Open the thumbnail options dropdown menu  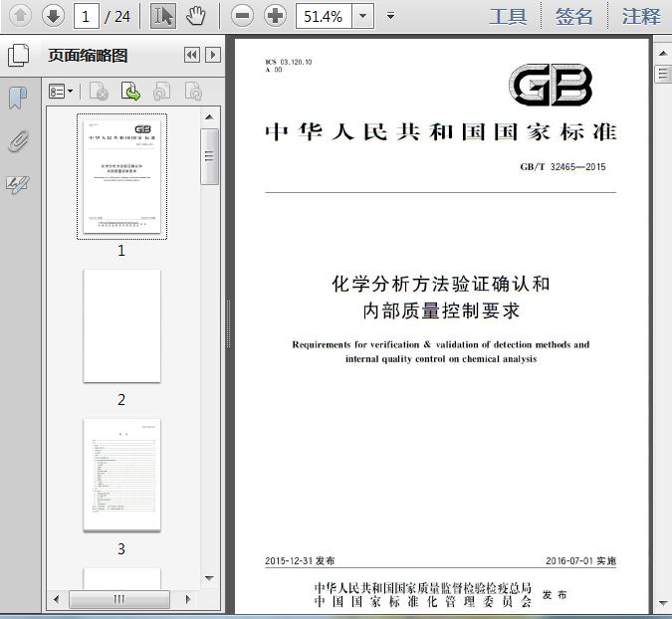point(61,92)
